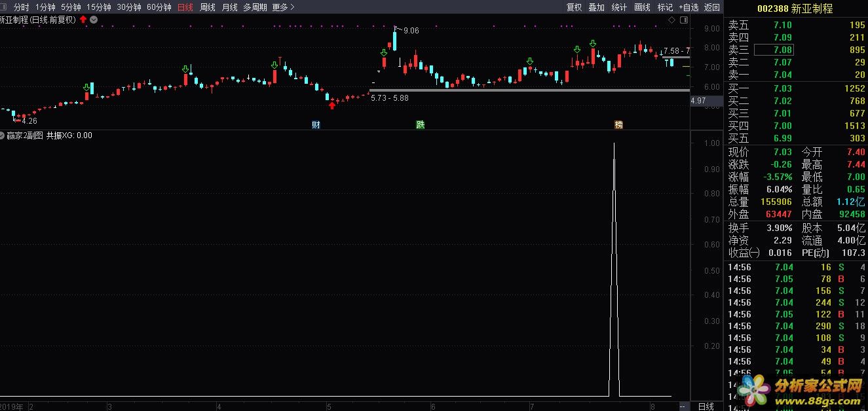Click the 总量 value 155906
The width and height of the screenshot is (868, 411).
pyautogui.click(x=777, y=202)
